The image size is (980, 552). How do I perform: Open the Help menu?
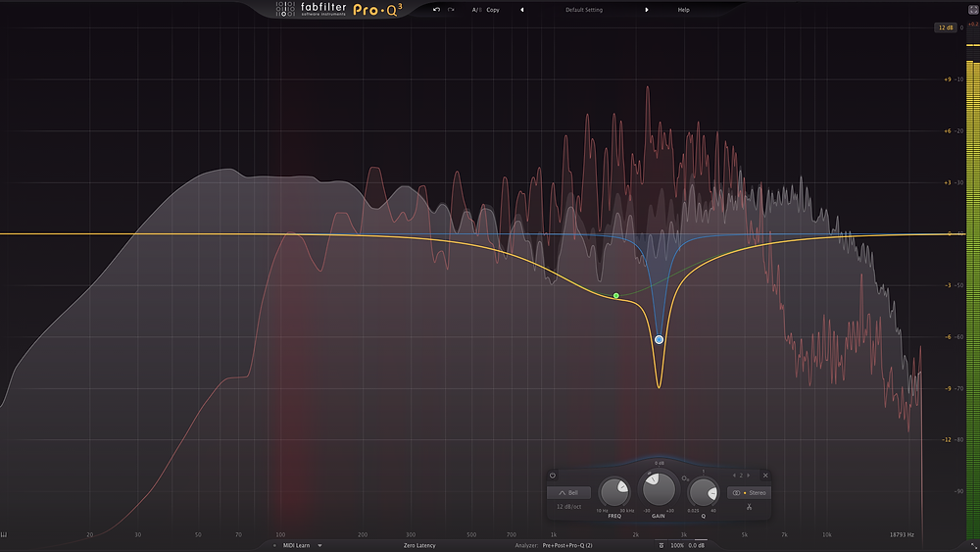(684, 10)
